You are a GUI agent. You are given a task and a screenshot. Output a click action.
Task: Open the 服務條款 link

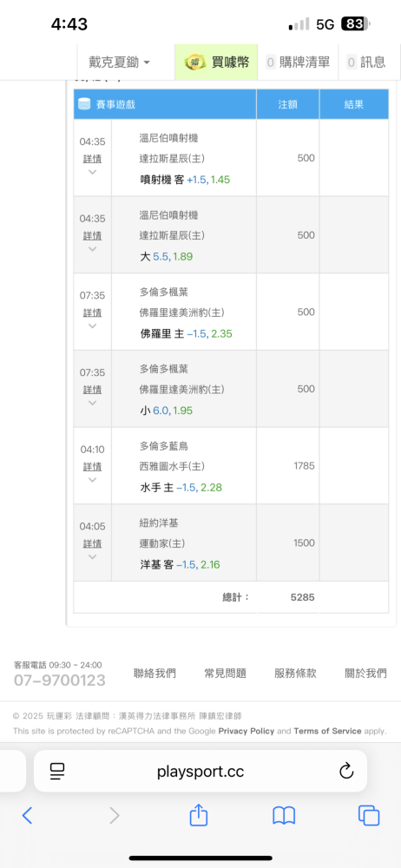295,674
